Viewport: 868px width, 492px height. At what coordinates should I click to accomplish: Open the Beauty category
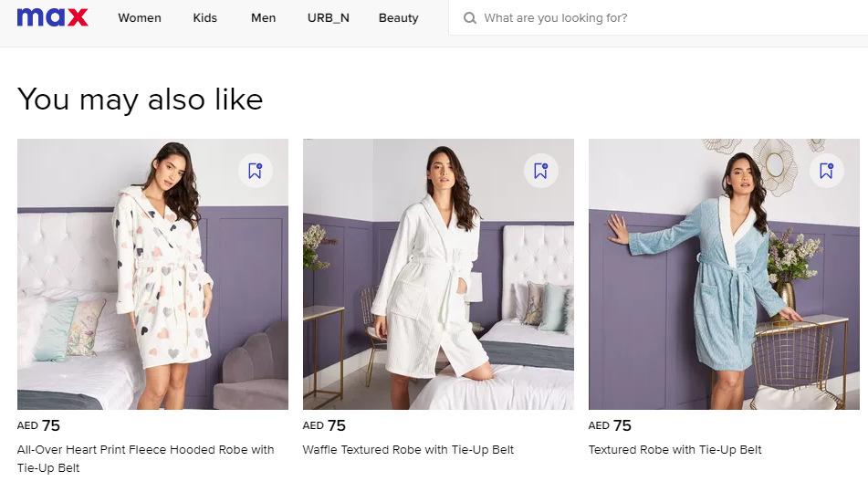[x=398, y=18]
